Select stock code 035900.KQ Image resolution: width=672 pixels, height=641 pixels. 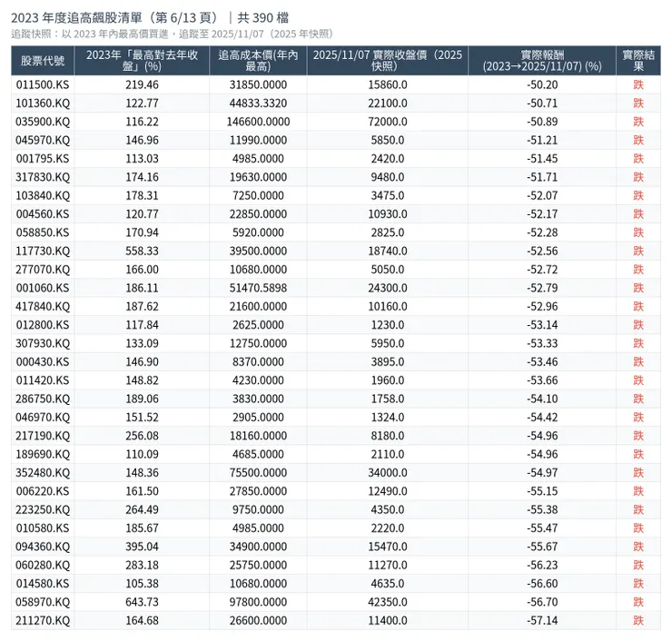click(x=43, y=122)
